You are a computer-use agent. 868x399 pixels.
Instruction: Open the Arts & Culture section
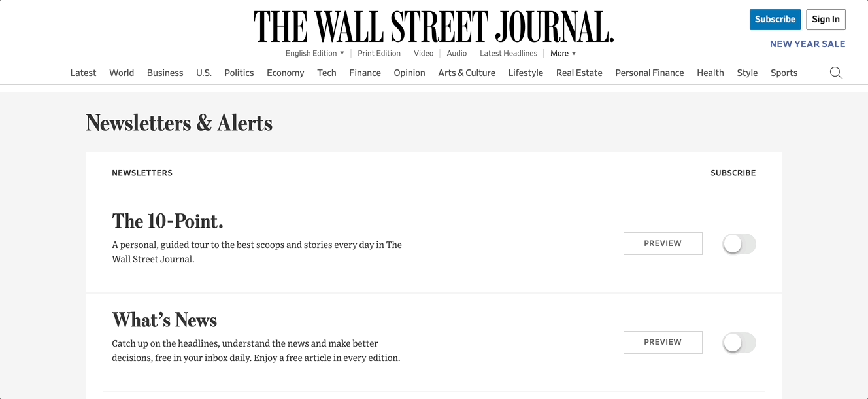[467, 73]
